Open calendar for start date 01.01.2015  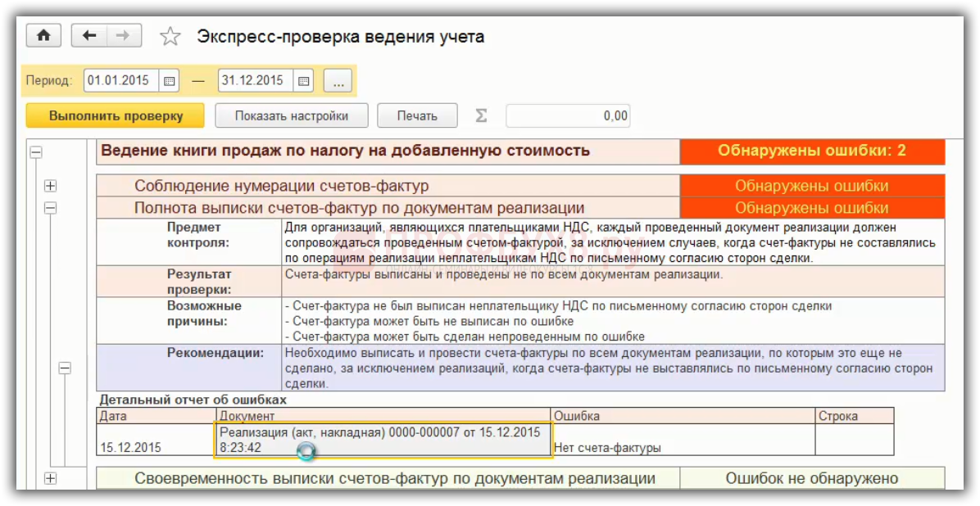[x=170, y=81]
